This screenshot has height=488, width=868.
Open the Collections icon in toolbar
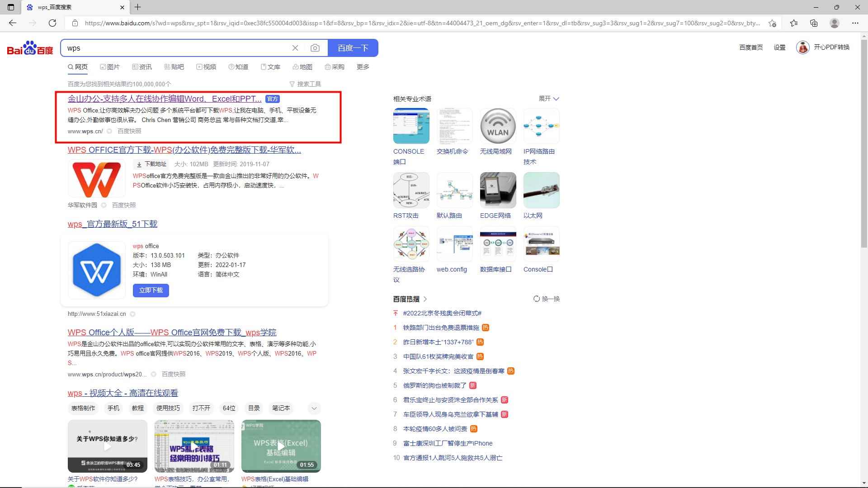tap(814, 23)
